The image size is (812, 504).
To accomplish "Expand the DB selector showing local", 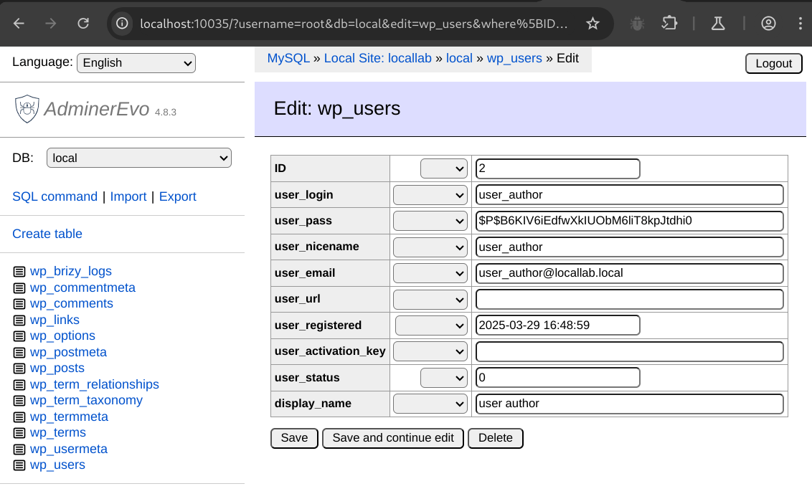I will [139, 158].
